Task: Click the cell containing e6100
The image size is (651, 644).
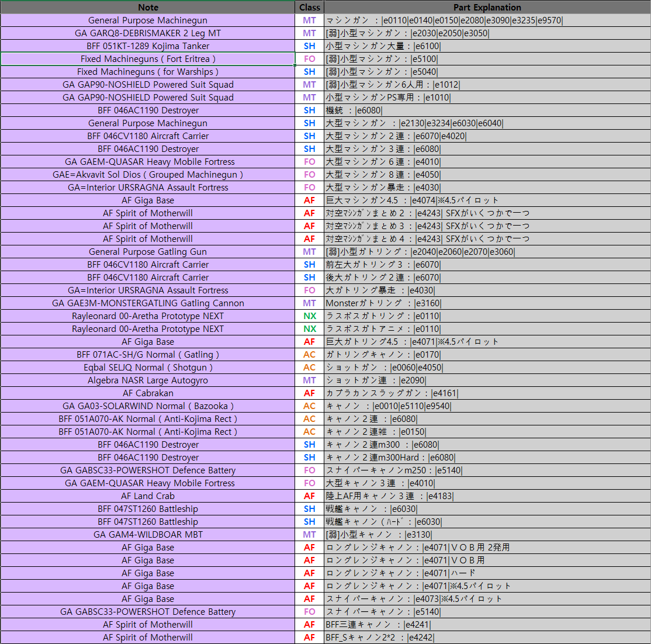Action: click(x=487, y=46)
